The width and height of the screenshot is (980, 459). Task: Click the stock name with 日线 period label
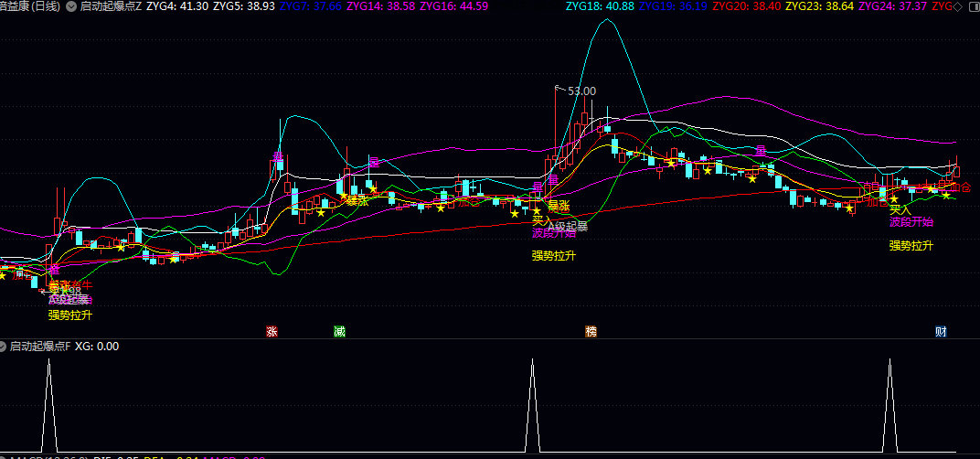tap(31, 6)
